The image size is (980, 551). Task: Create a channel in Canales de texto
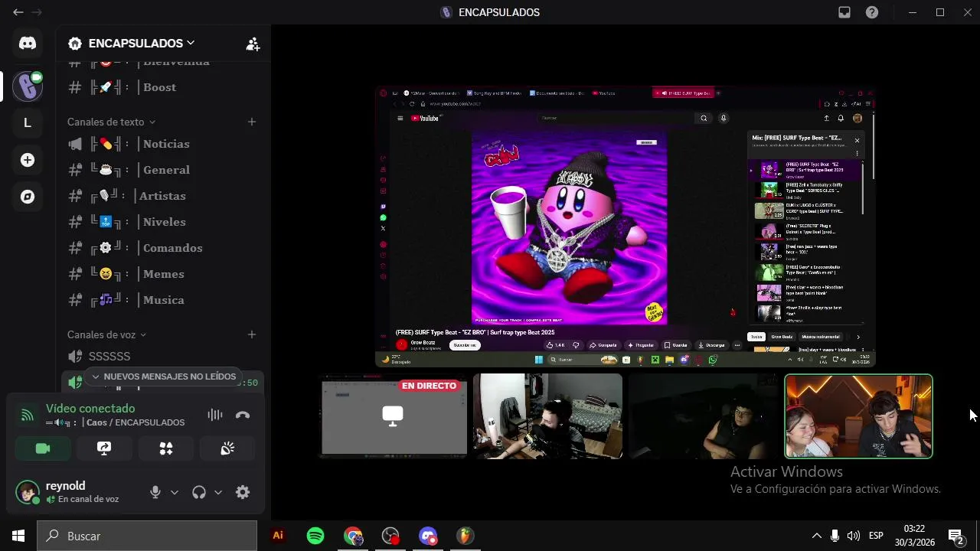pyautogui.click(x=252, y=122)
